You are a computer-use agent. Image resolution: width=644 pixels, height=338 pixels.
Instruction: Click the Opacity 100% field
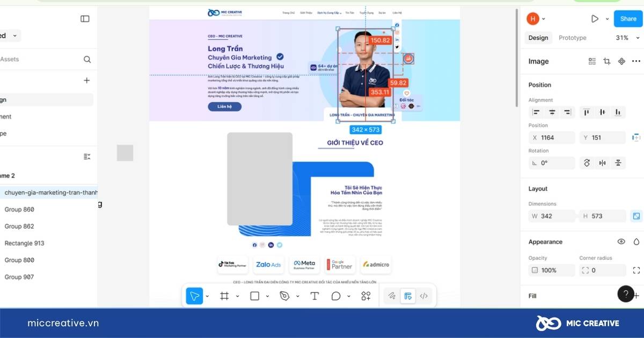pos(551,270)
